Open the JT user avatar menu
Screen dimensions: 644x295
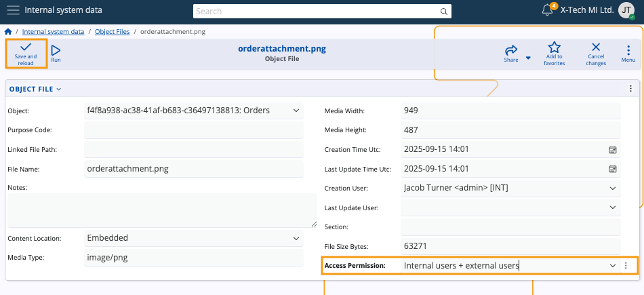626,10
